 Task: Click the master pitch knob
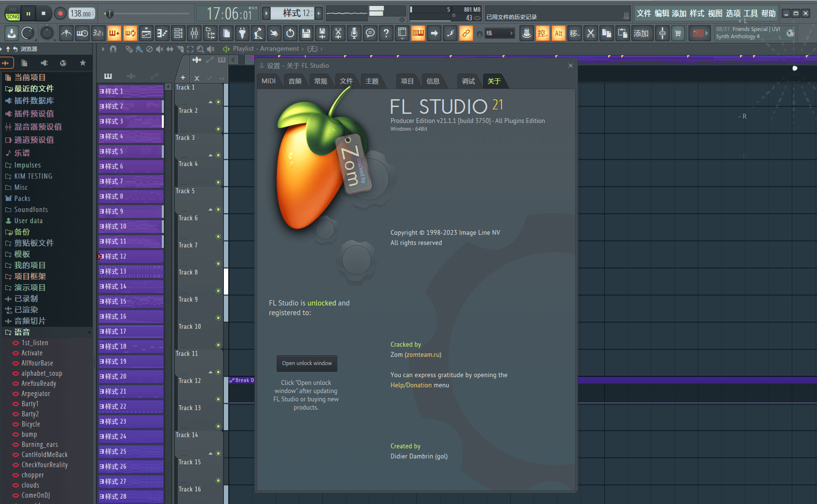(x=47, y=33)
